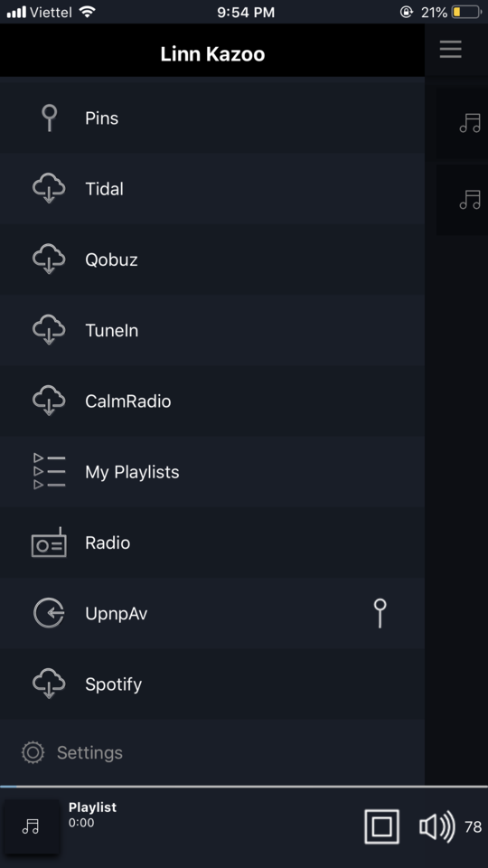This screenshot has height=868, width=488.
Task: Click the Qobuz cloud icon
Action: 49,259
